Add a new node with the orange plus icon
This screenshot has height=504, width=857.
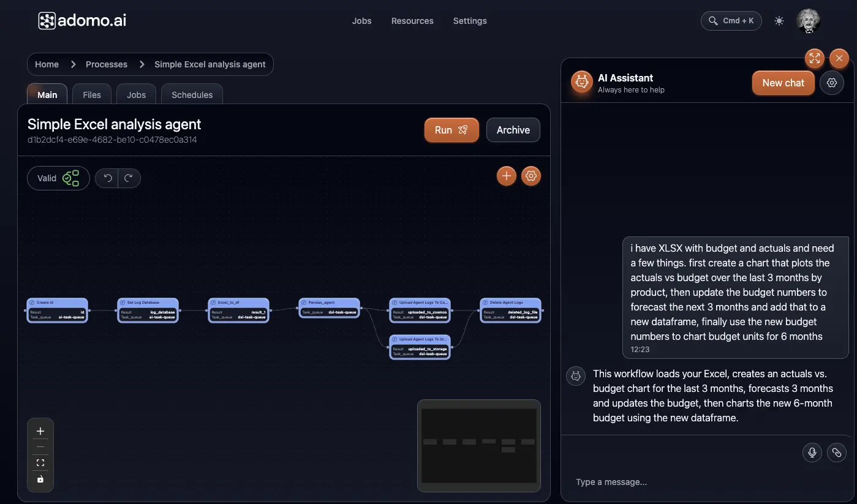506,176
